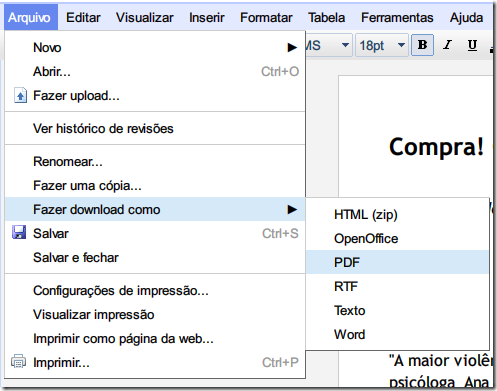Open the Visualizar menu
The image size is (497, 391).
(x=145, y=17)
